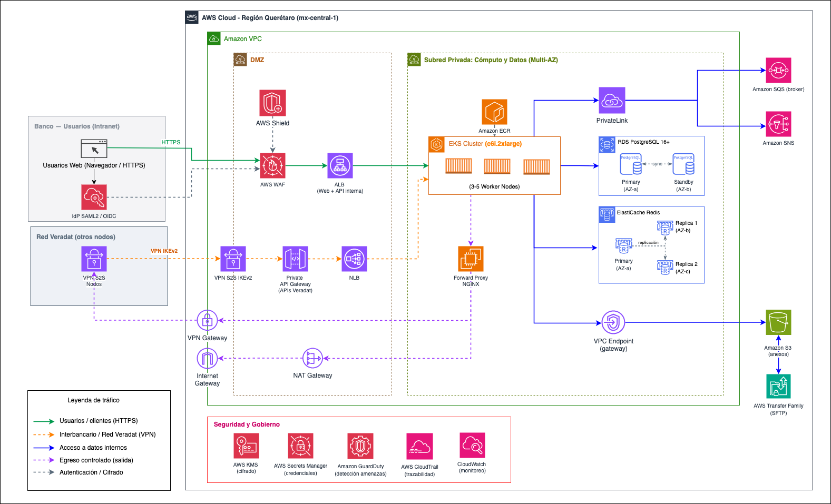This screenshot has width=831, height=504.
Task: Click the Red Veradat (otros nodos) title
Action: click(x=76, y=237)
